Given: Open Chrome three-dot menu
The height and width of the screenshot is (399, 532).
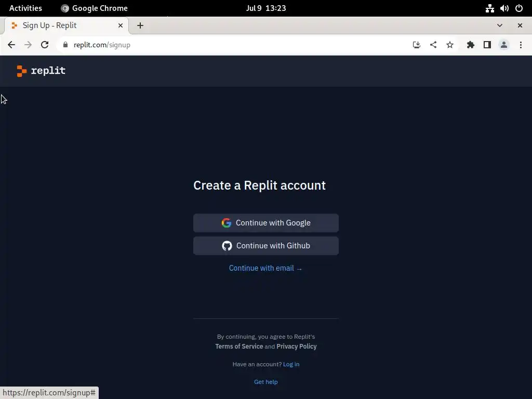Looking at the screenshot, I should [521, 45].
